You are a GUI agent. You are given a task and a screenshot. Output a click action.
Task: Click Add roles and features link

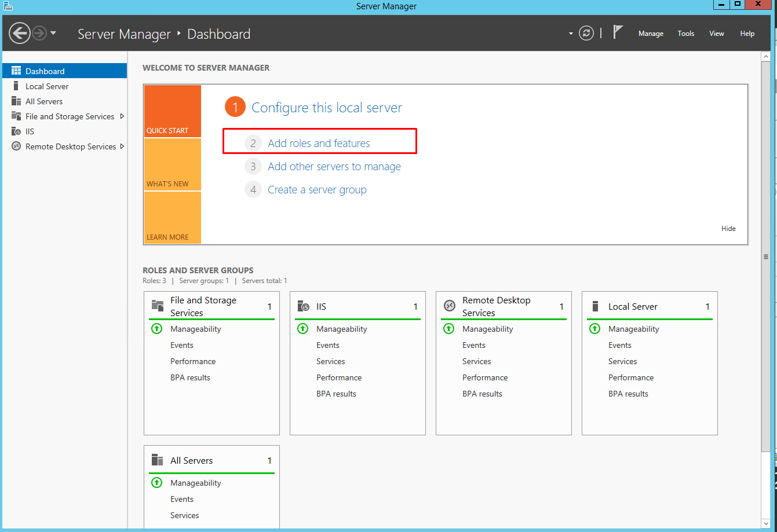click(319, 143)
